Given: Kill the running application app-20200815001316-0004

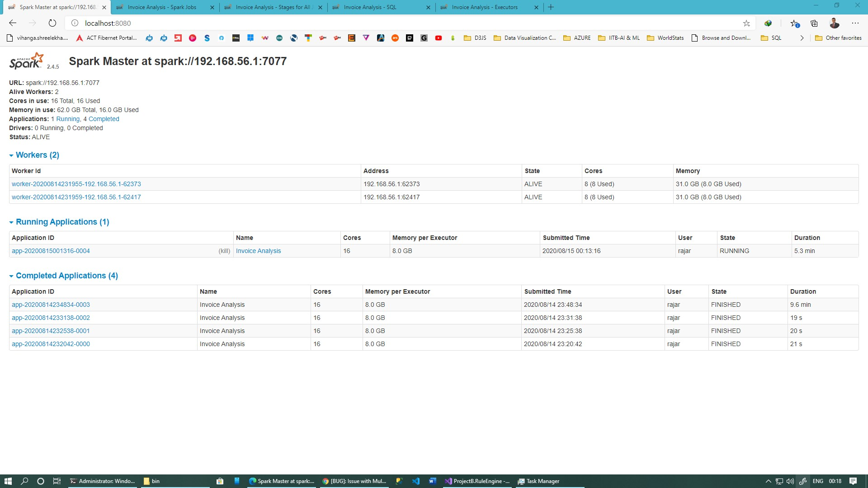Looking at the screenshot, I should [224, 251].
